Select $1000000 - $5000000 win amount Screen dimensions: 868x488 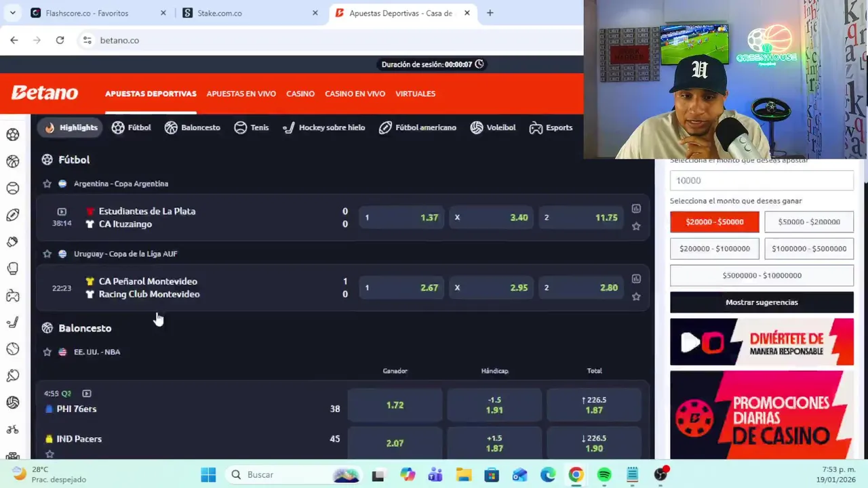click(809, 249)
